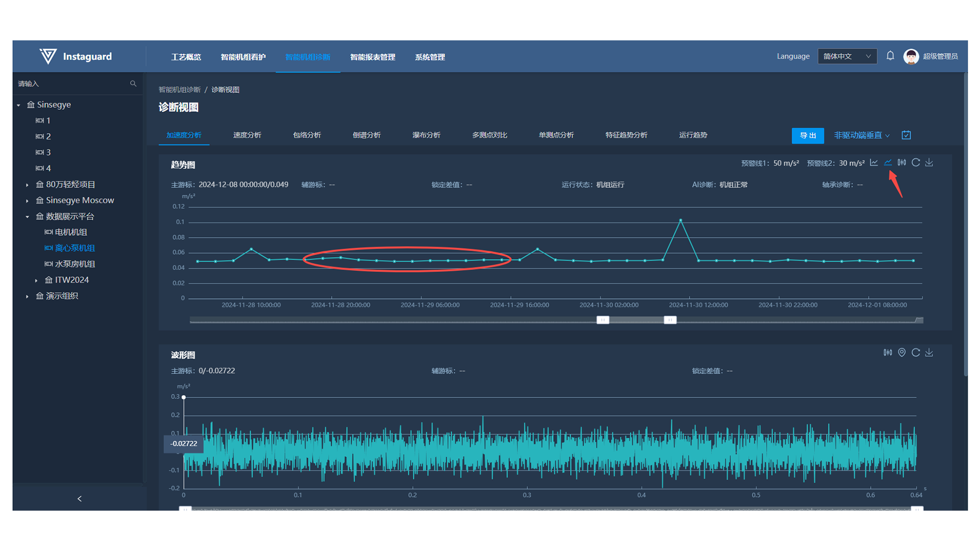Switch to the 单测点分析 tab

(x=556, y=135)
